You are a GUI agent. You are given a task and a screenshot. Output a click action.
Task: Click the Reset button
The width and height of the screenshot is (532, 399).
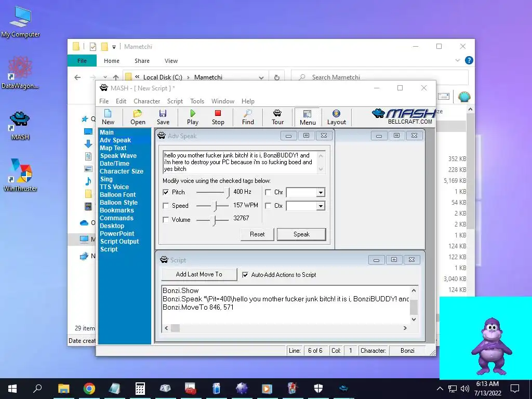pyautogui.click(x=257, y=234)
